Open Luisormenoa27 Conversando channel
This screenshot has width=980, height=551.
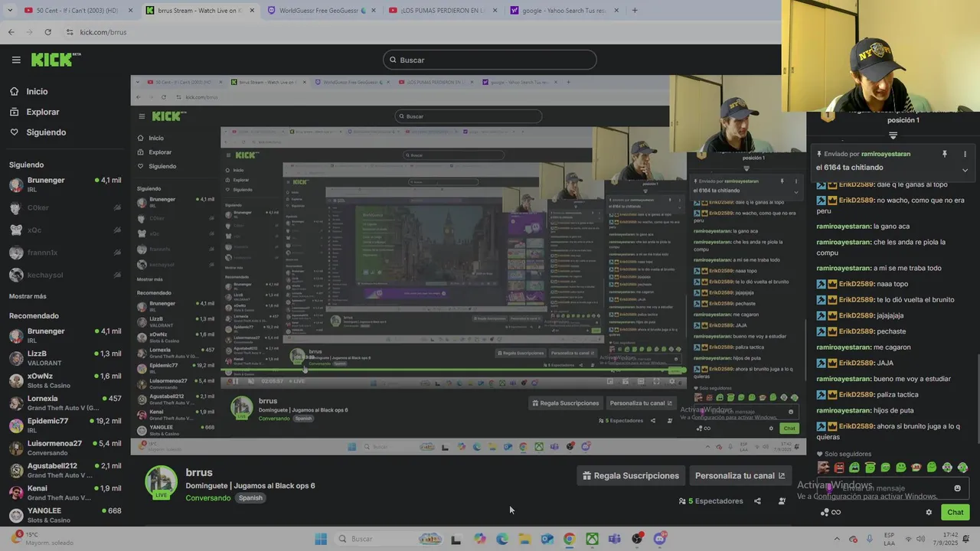(65, 448)
